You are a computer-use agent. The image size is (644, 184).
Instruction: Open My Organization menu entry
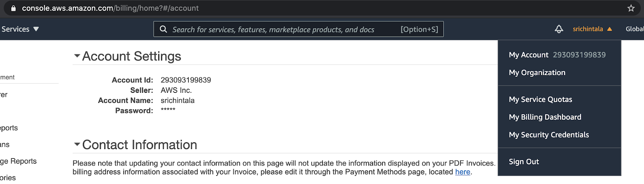(537, 72)
